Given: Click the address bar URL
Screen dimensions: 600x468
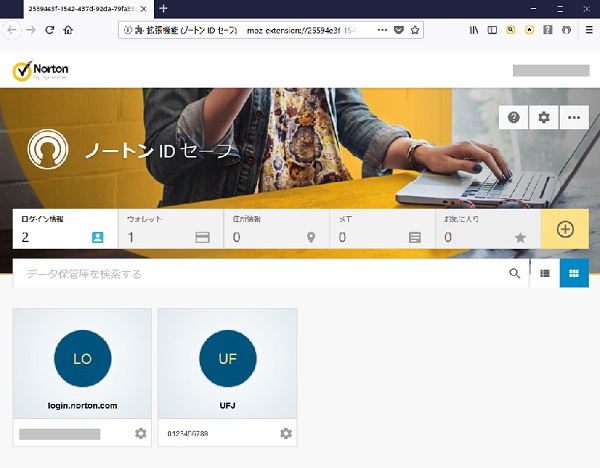Looking at the screenshot, I should pos(301,30).
